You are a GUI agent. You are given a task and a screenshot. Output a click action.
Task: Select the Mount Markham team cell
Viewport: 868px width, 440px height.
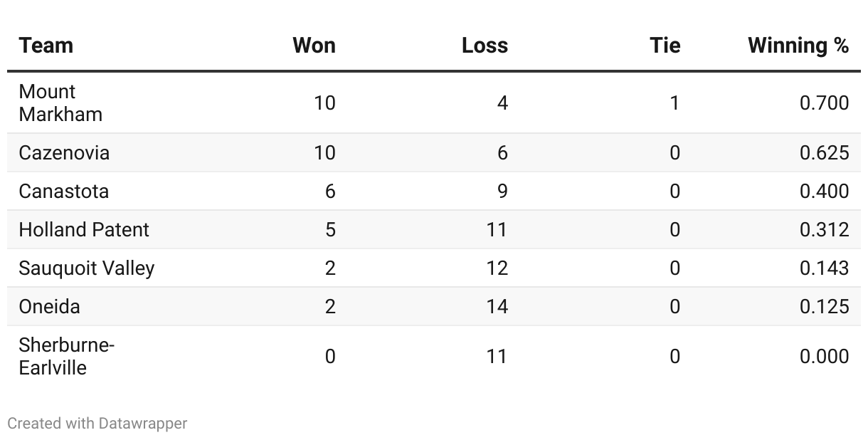[60, 103]
